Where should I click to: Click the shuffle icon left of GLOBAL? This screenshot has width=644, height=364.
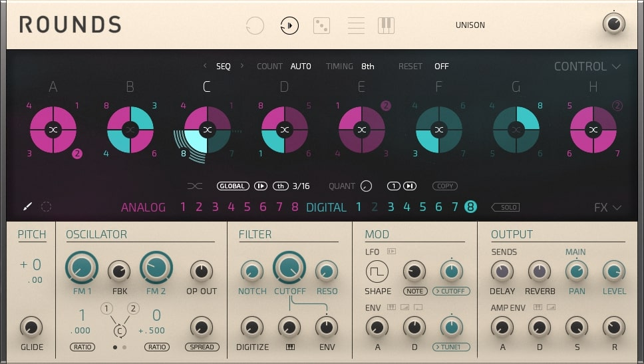click(195, 186)
